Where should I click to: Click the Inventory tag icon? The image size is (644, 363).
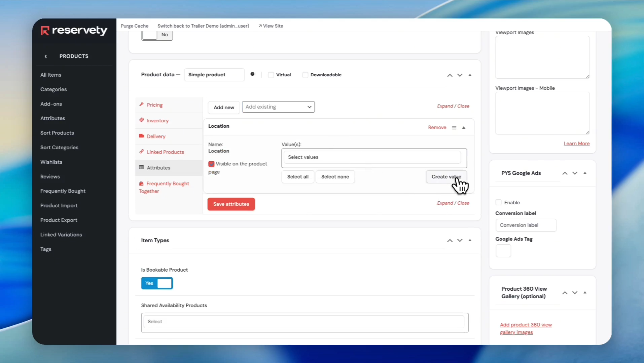point(142,120)
